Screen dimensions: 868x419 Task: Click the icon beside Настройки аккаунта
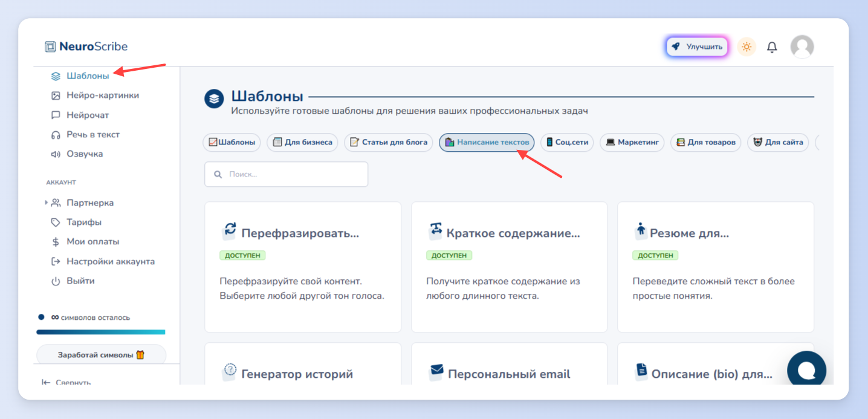(x=56, y=261)
